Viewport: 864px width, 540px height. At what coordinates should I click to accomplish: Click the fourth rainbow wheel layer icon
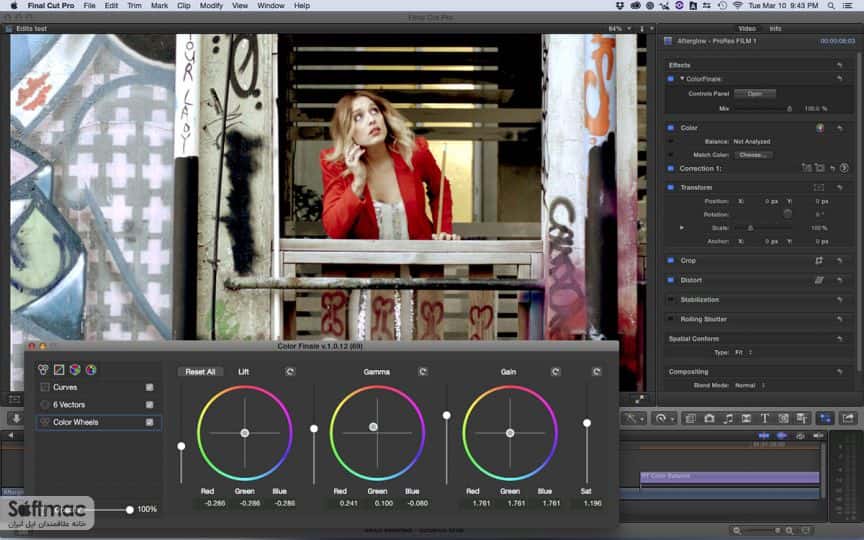pyautogui.click(x=91, y=370)
